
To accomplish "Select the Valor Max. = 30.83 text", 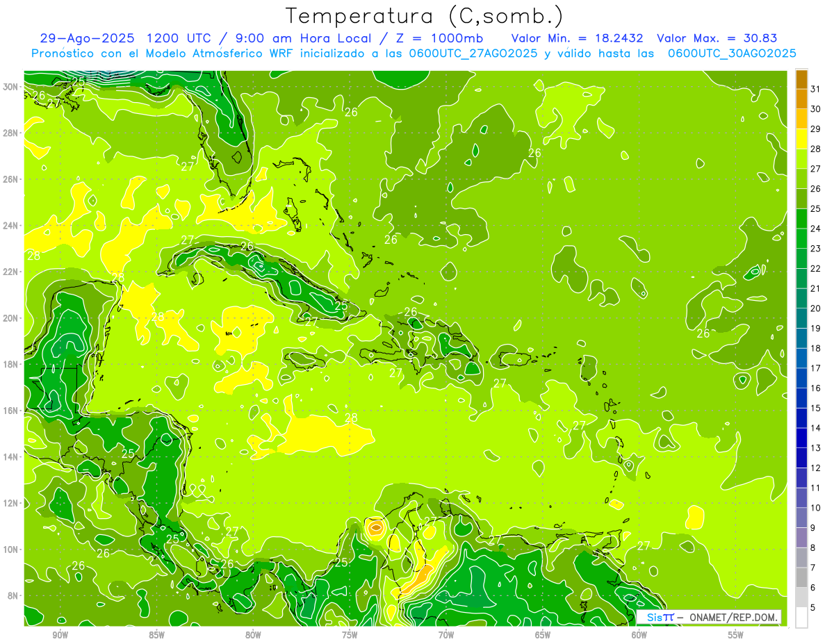I will 717,38.
